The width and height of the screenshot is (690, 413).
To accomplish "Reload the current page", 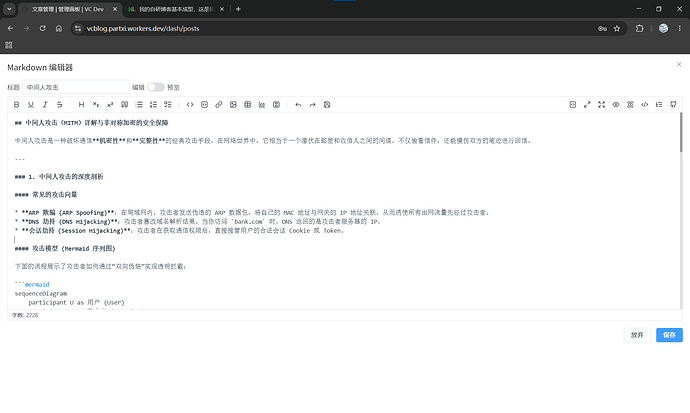I will coord(42,28).
